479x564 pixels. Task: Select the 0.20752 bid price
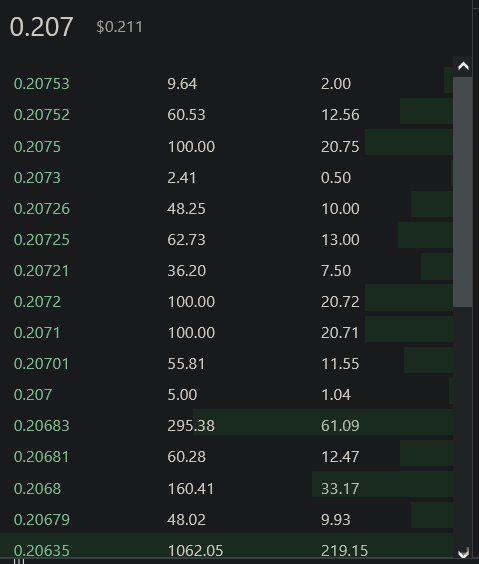tap(42, 115)
